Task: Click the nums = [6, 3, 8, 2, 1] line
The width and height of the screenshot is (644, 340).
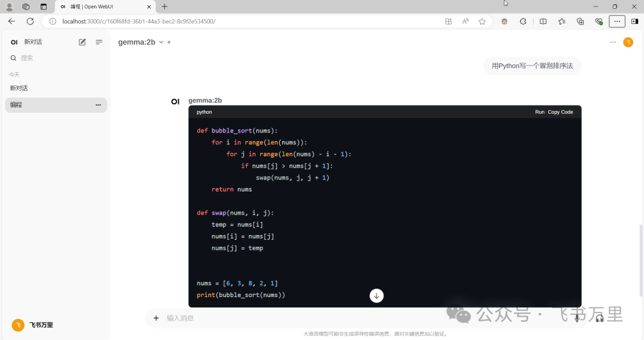Action: pos(237,283)
